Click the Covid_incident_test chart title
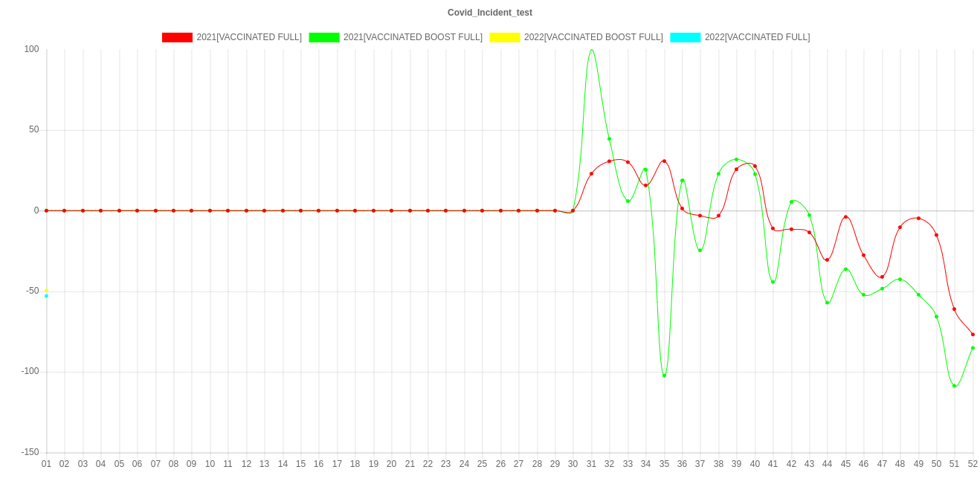Viewport: 980px width, 490px height. [x=489, y=13]
